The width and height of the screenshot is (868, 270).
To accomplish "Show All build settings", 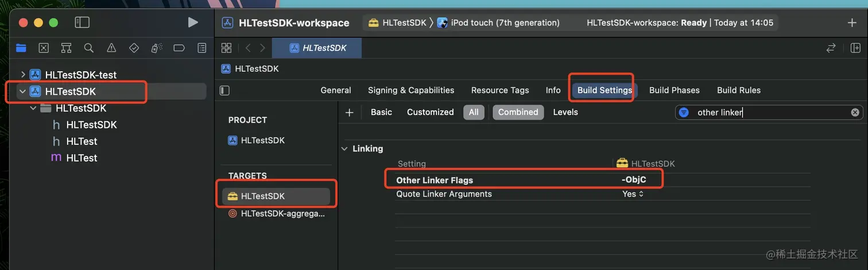I will pos(474,113).
